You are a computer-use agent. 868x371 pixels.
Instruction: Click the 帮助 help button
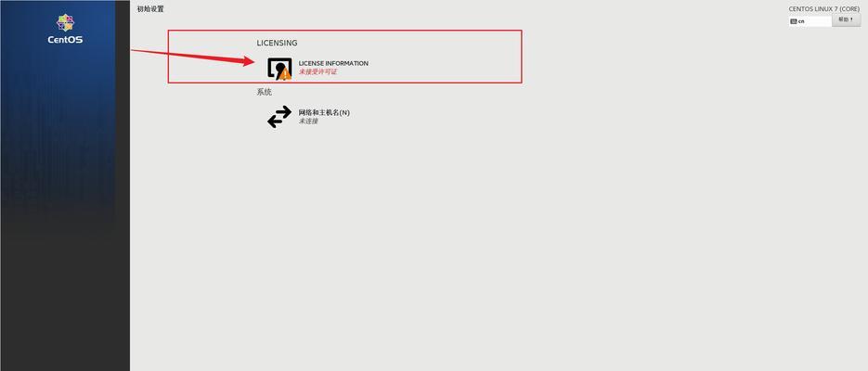846,19
